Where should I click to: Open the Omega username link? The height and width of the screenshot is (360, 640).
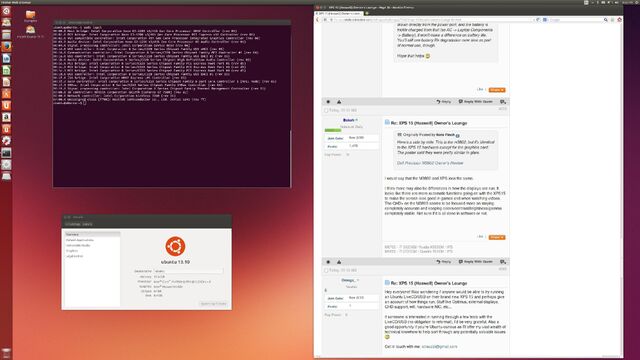point(348,280)
